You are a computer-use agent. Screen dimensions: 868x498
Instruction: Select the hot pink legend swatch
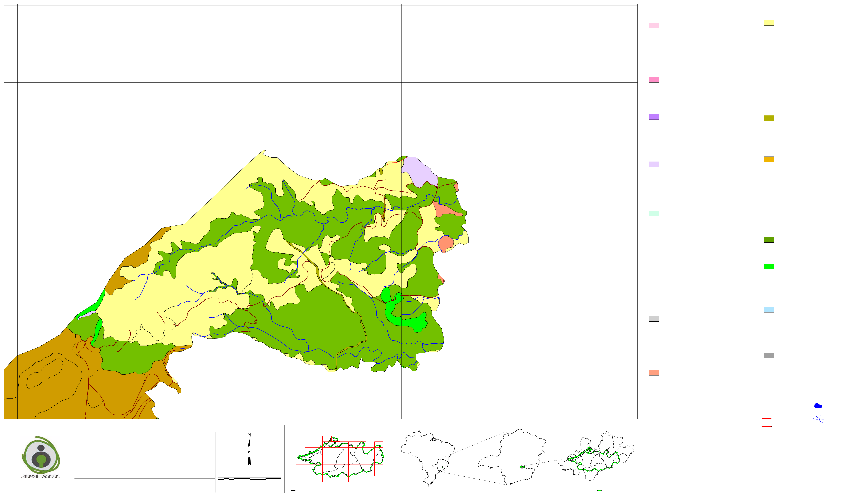[x=654, y=80]
